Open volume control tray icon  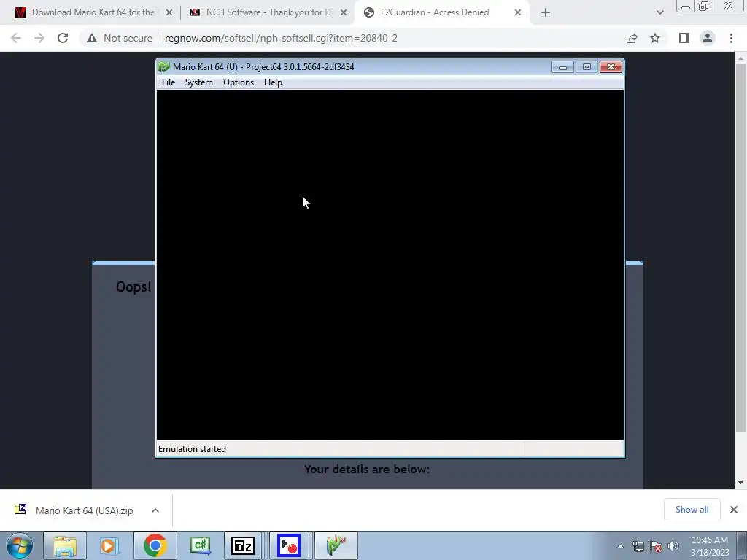[673, 546]
